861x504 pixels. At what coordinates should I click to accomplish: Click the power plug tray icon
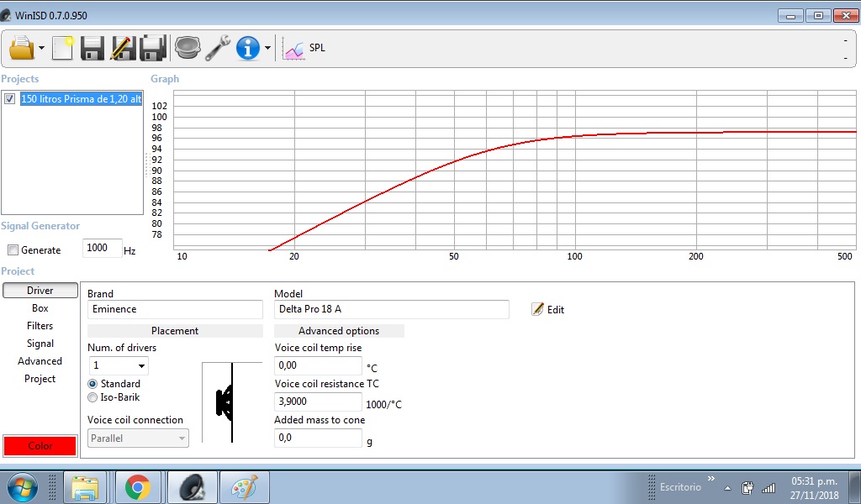(747, 487)
